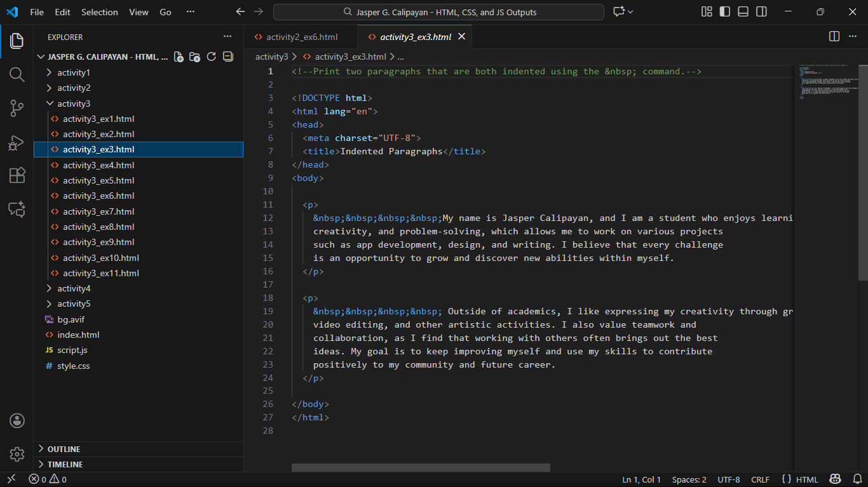The width and height of the screenshot is (868, 487).
Task: Toggle the bottom panel layout button
Action: click(743, 12)
